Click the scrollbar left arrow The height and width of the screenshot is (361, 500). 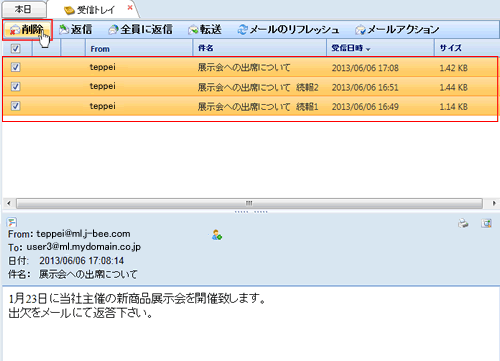[x=9, y=203]
